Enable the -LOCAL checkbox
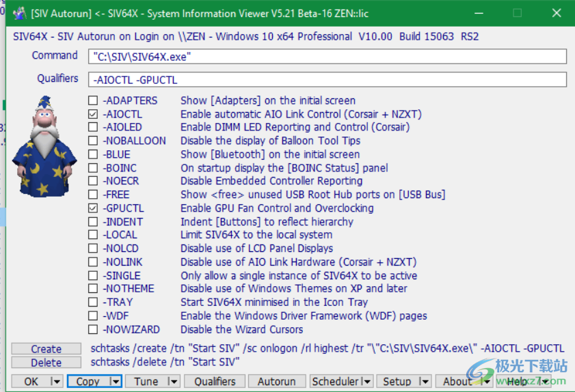Viewport: 575px width, 392px height. click(x=93, y=235)
